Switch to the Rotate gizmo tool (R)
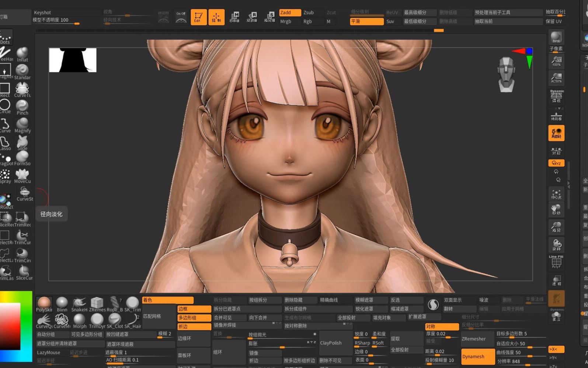588x368 pixels. (x=252, y=17)
